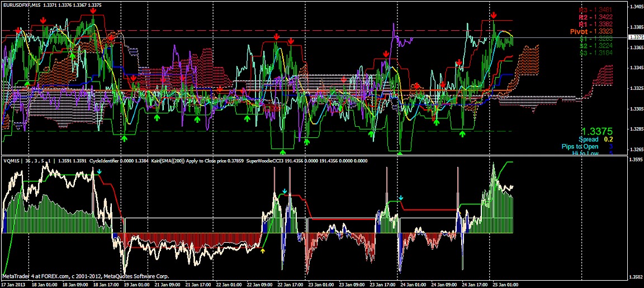The width and height of the screenshot is (644, 288).
Task: Click the lowest green buy arrow near 22 Jan 17:00
Action: tap(283, 151)
